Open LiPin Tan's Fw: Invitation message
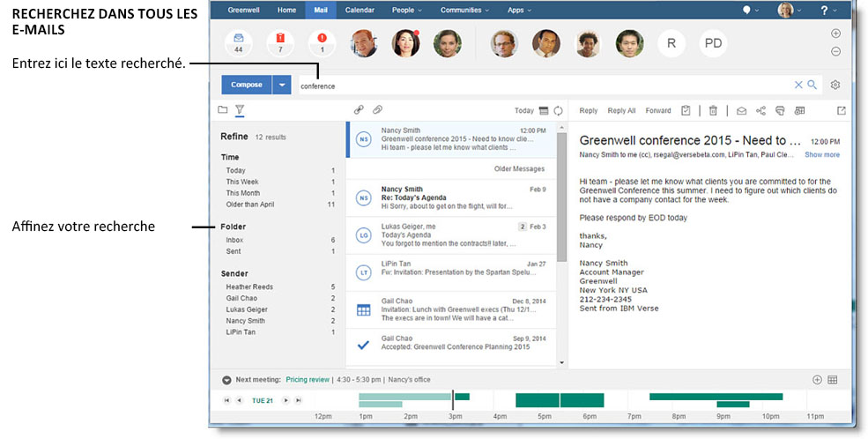The image size is (868, 439). pos(450,272)
